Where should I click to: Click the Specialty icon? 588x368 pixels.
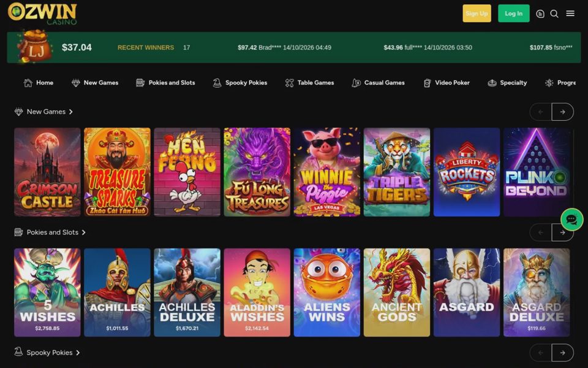[x=492, y=83]
